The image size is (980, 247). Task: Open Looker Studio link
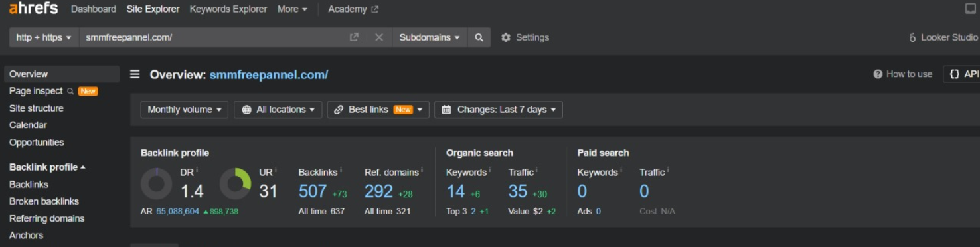pos(943,37)
